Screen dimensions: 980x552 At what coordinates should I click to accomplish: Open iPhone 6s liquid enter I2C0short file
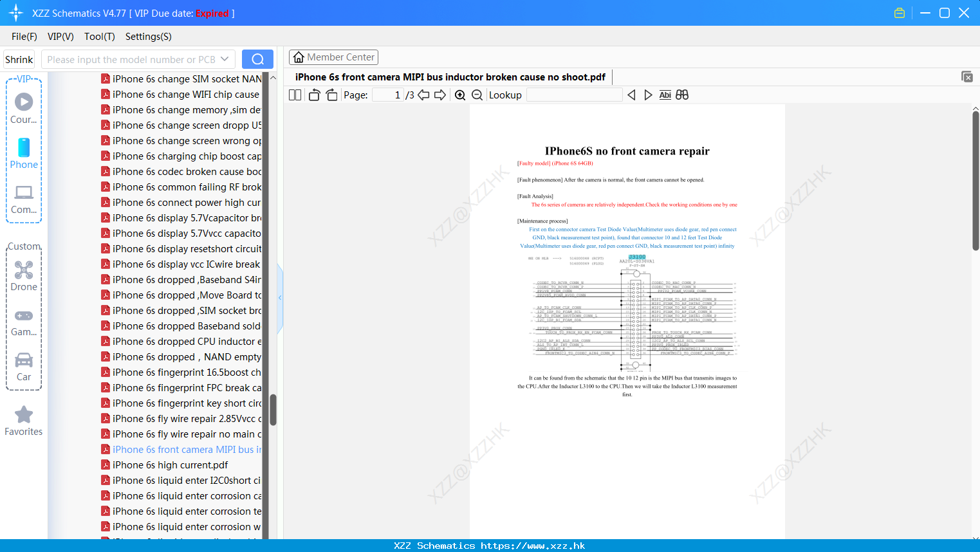click(x=181, y=481)
